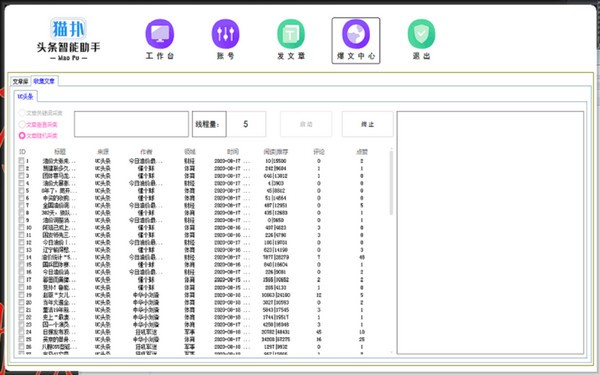Enable the checkbox for row 14
This screenshot has height=375, width=600.
tap(21, 258)
